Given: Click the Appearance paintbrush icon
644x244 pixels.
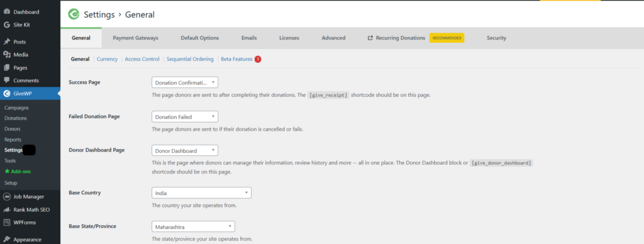Looking at the screenshot, I should pyautogui.click(x=6, y=240).
